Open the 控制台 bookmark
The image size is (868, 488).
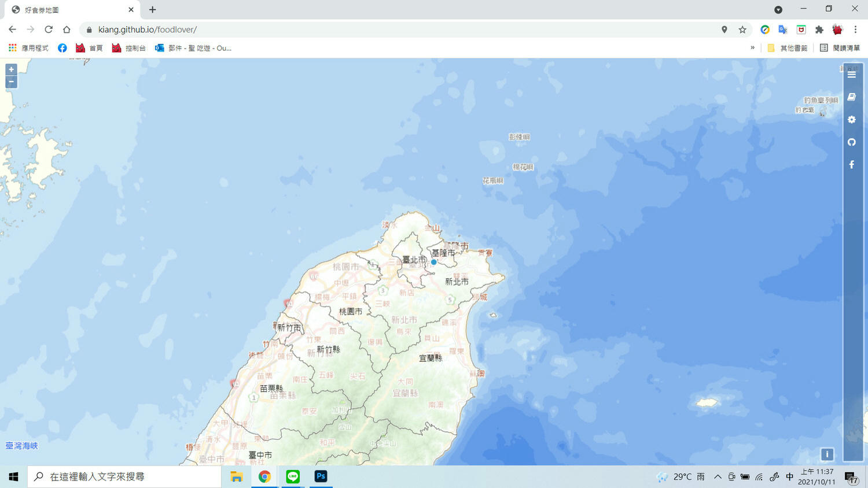[128, 48]
